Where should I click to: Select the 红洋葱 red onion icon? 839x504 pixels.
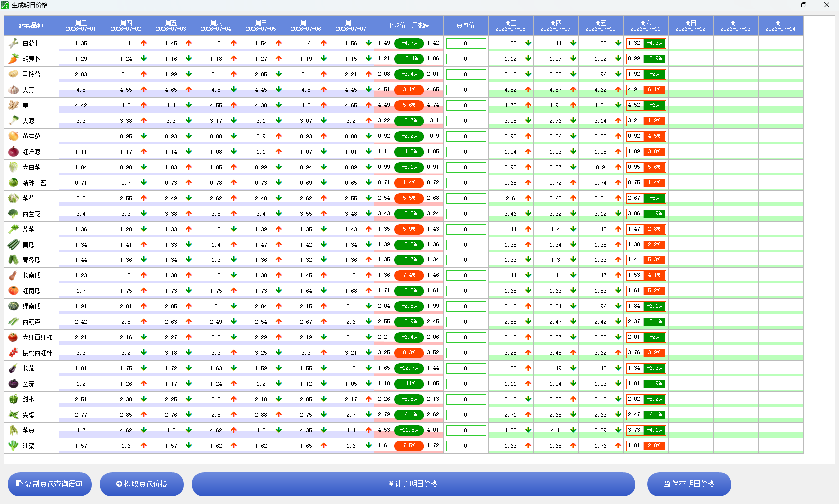(x=13, y=152)
